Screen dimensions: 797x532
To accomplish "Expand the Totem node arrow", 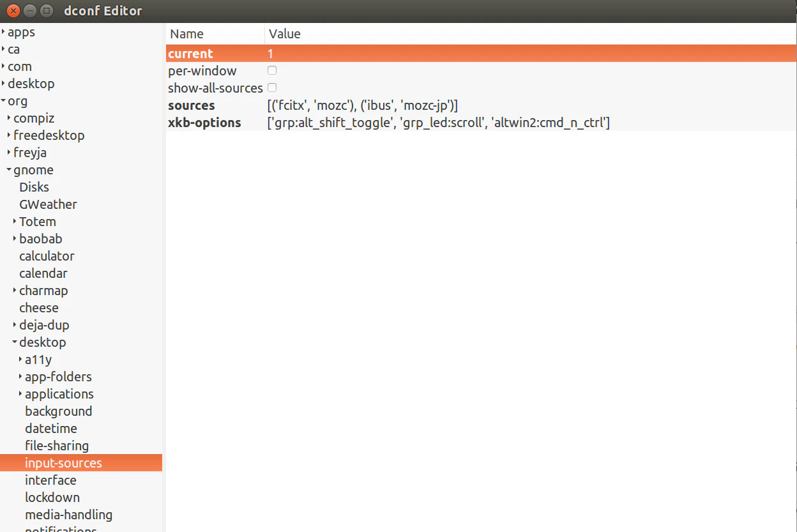I will coord(15,222).
